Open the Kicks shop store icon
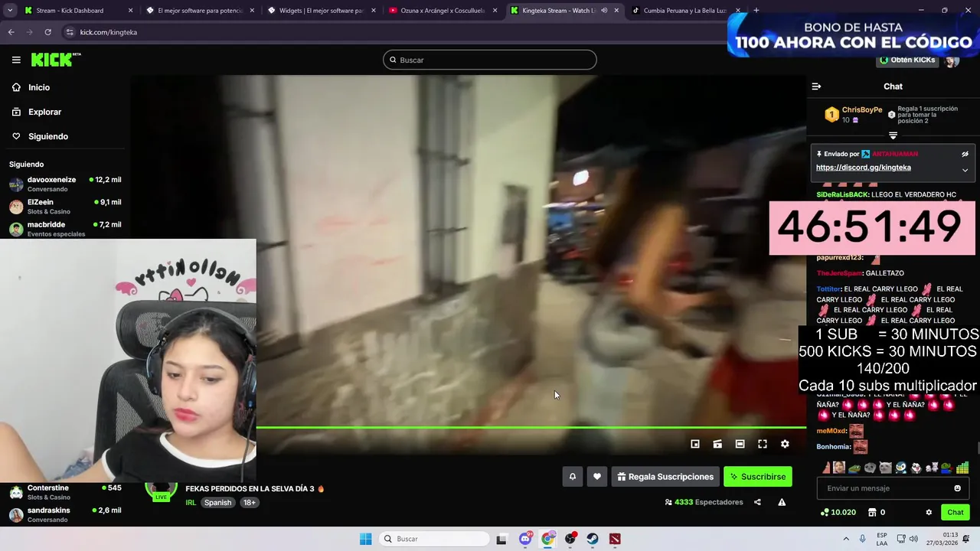This screenshot has width=980, height=551. click(x=871, y=513)
